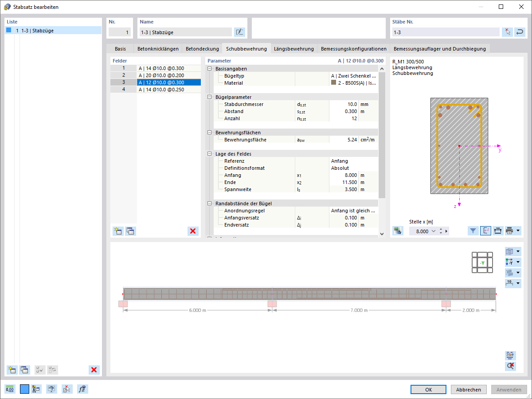Click the scroll down arrow in parameter table
The height and width of the screenshot is (399, 532).
[382, 233]
